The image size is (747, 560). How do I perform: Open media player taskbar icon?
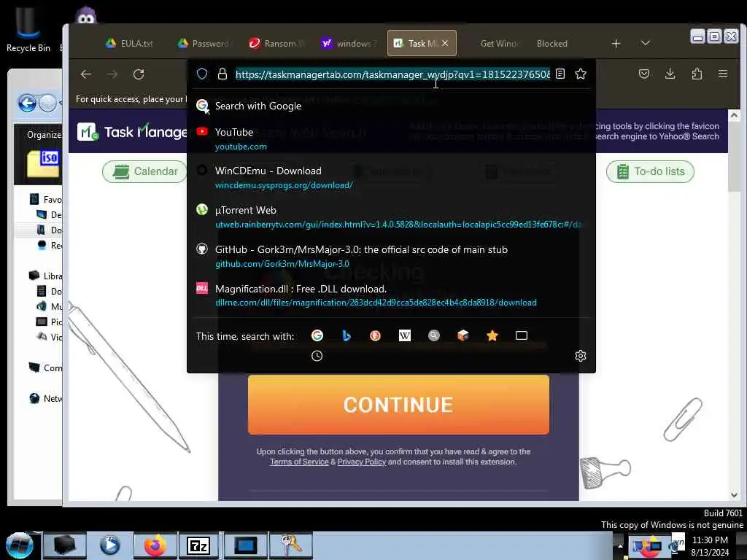109,545
